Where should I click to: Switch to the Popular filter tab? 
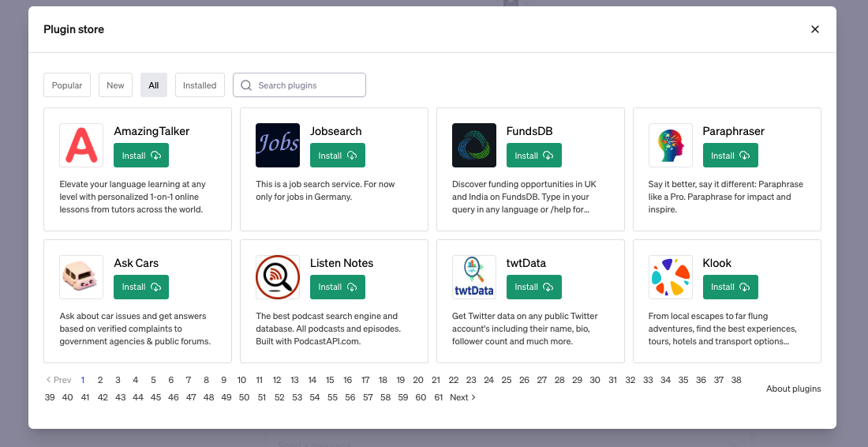click(67, 85)
